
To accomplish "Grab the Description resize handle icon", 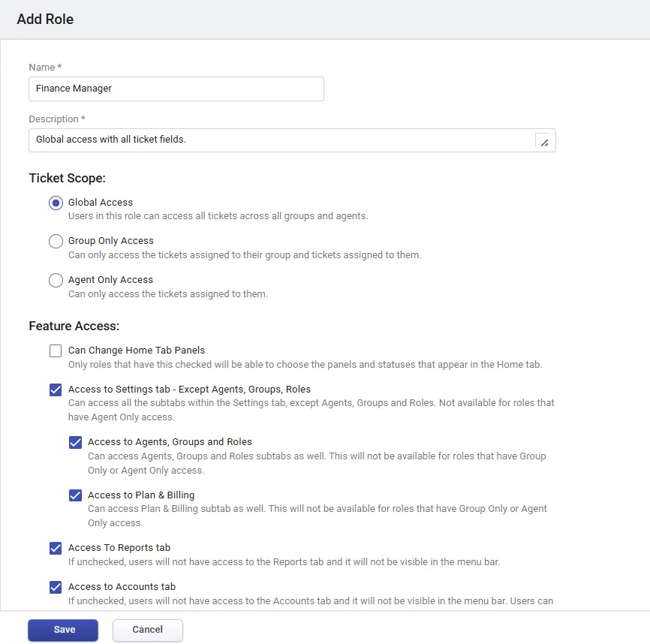I will [544, 143].
